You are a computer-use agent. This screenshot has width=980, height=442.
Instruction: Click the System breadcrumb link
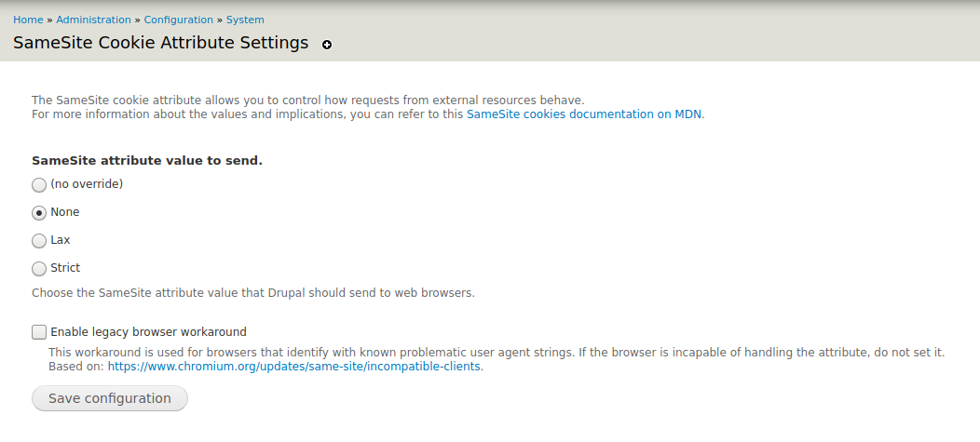pyautogui.click(x=245, y=20)
